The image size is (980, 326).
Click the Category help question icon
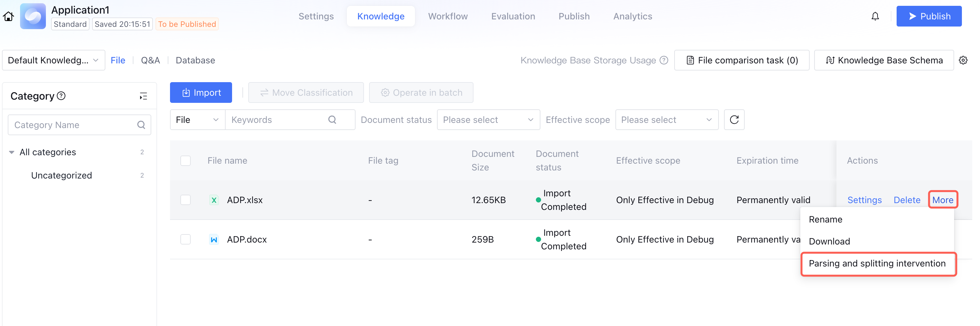[x=61, y=96]
